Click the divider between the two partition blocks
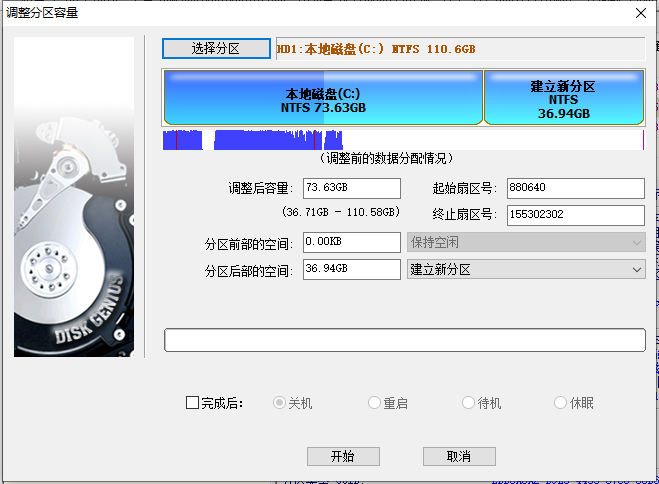Viewport: 659px width, 484px height. click(484, 98)
